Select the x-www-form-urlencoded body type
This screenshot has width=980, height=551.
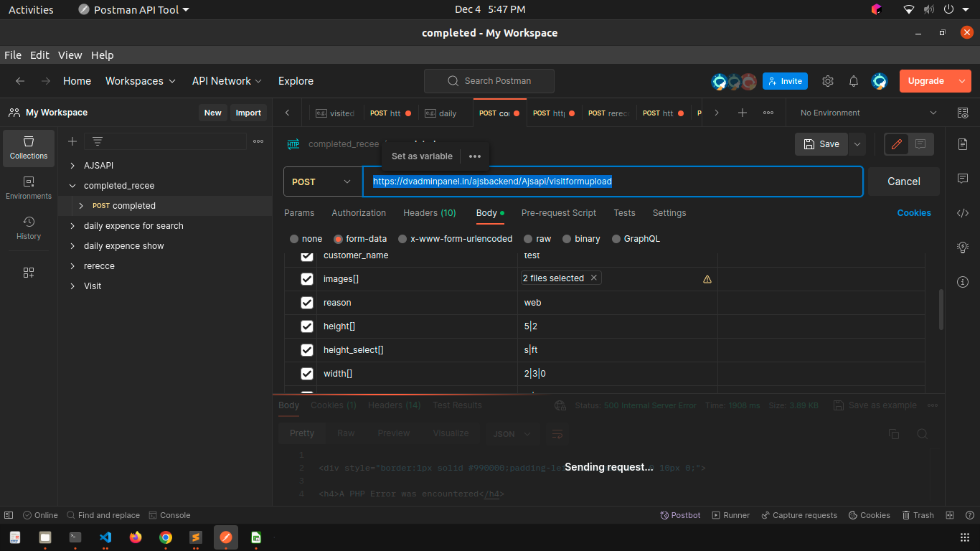(402, 239)
